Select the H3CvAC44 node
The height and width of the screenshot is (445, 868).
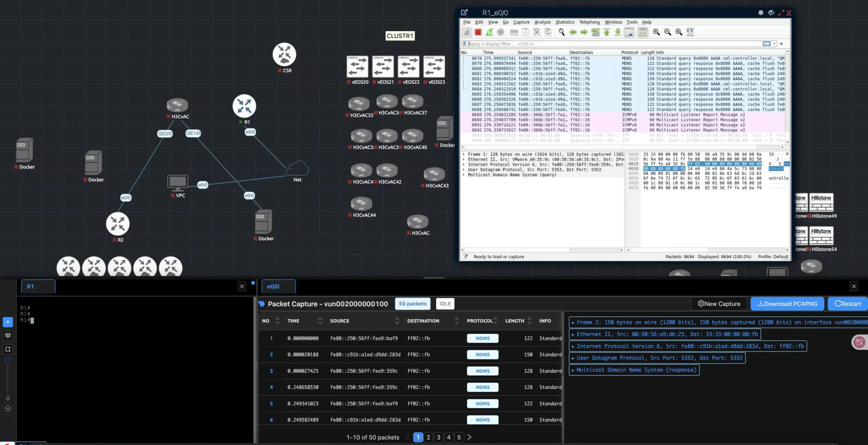(361, 204)
